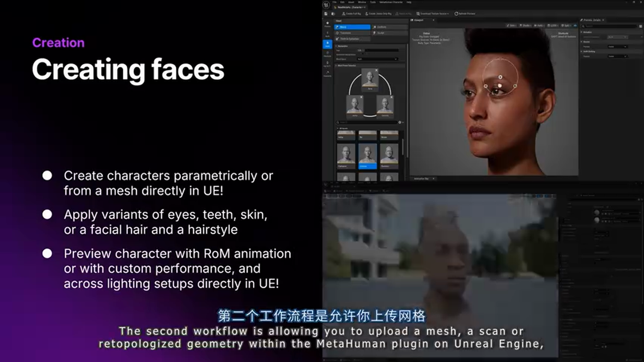Remove the top blend preset with X
Viewport: 644px width, 362px height.
click(x=376, y=70)
